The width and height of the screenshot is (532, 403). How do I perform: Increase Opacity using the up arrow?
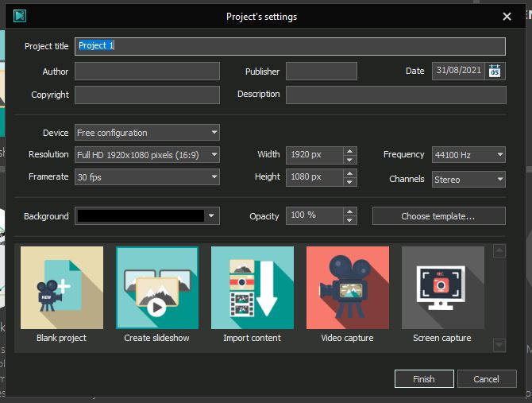point(350,211)
